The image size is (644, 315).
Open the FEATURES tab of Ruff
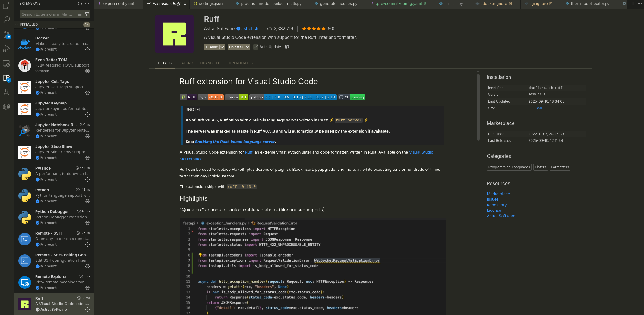coord(186,63)
